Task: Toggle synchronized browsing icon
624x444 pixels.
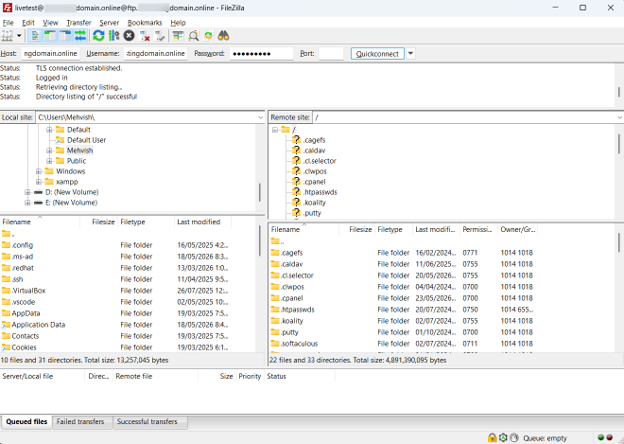Action: 208,36
